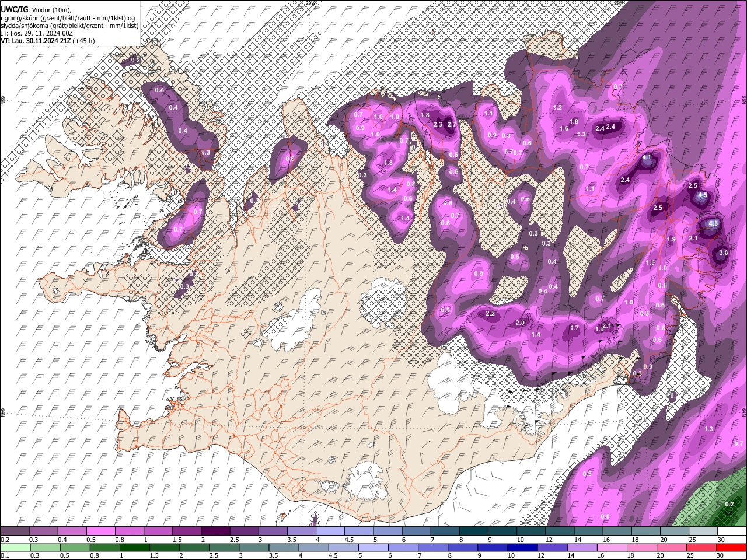Click the upper snow legend swatch between 25 and 30

tap(704, 531)
